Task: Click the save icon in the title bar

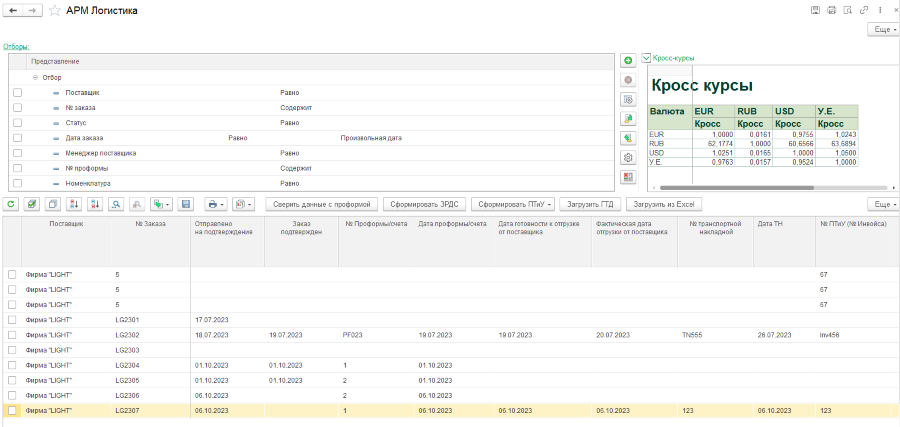Action: click(x=814, y=10)
